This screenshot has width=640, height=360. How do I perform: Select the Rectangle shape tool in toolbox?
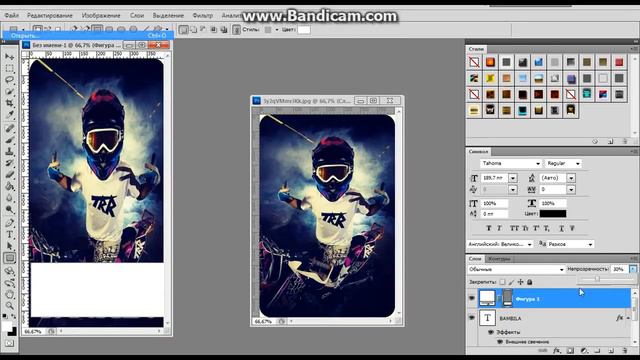pyautogui.click(x=9, y=258)
